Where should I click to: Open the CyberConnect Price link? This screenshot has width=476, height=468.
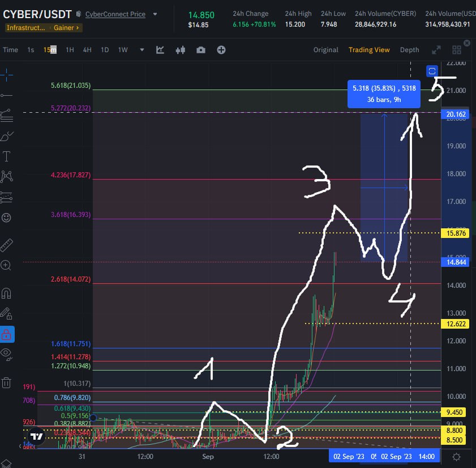115,14
